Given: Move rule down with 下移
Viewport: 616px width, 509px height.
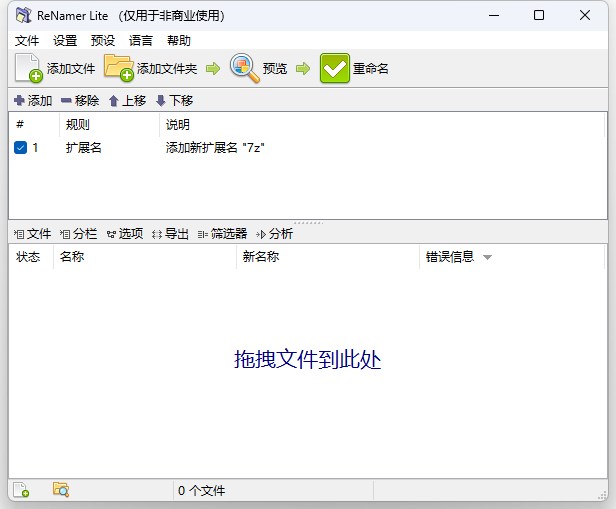Looking at the screenshot, I should tap(174, 101).
